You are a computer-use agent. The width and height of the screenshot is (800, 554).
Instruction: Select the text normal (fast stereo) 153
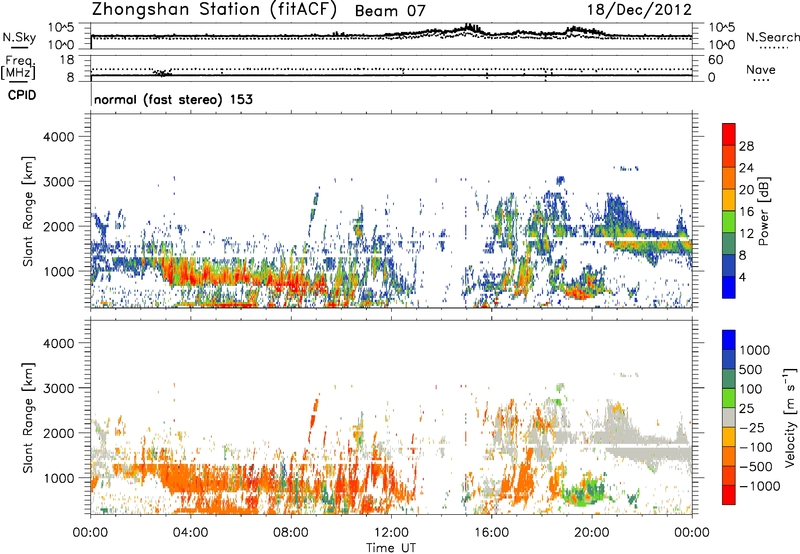pyautogui.click(x=173, y=99)
